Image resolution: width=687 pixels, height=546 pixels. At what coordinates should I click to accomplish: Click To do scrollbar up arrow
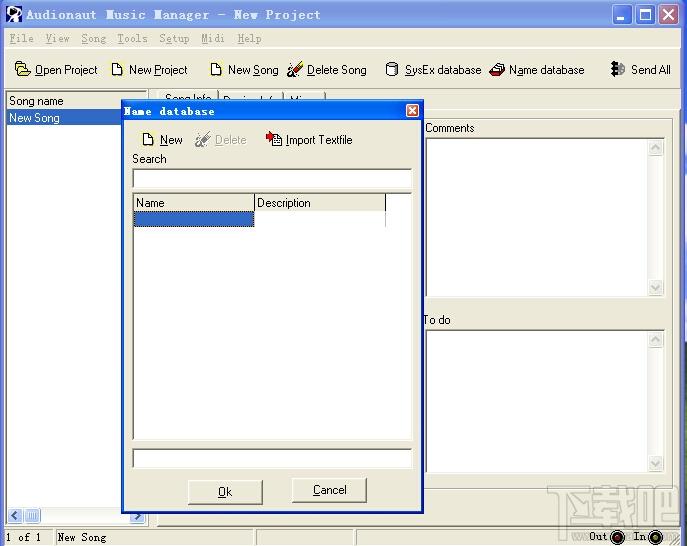[x=655, y=340]
